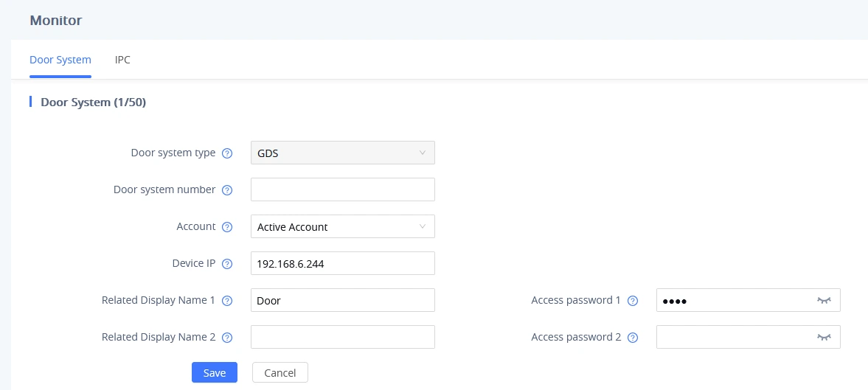Click help icon beside Access password 2
Viewport: 868px width, 390px height.
633,338
